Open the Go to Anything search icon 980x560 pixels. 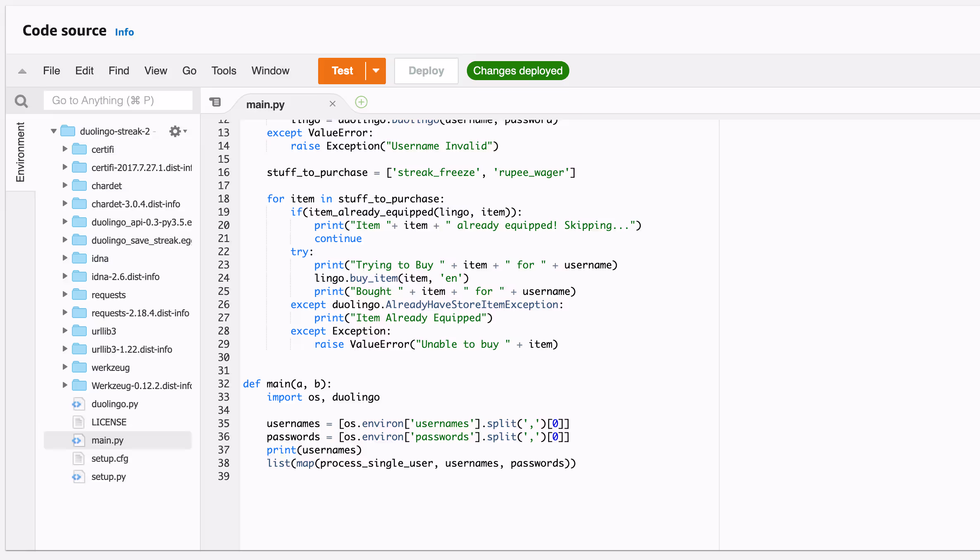[21, 100]
